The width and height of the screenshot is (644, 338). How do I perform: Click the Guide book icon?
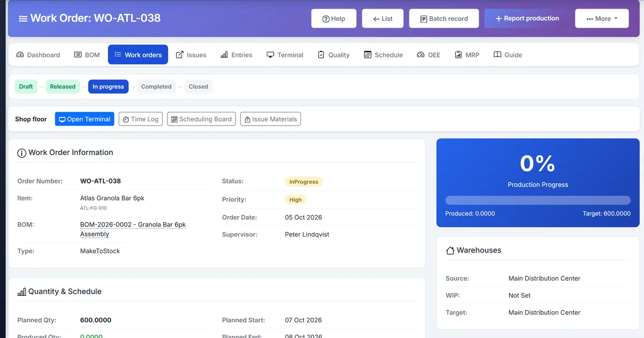point(497,55)
